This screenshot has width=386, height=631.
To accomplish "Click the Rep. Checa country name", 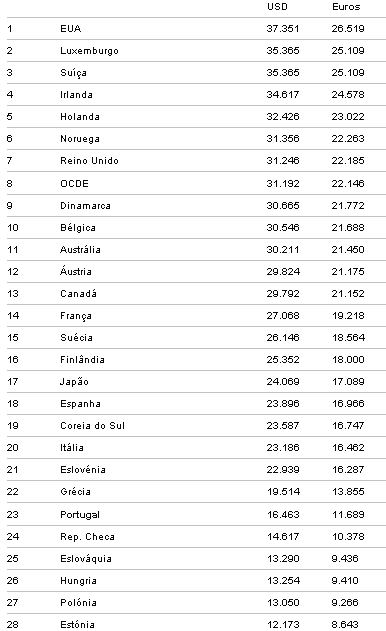I will coord(87,537).
